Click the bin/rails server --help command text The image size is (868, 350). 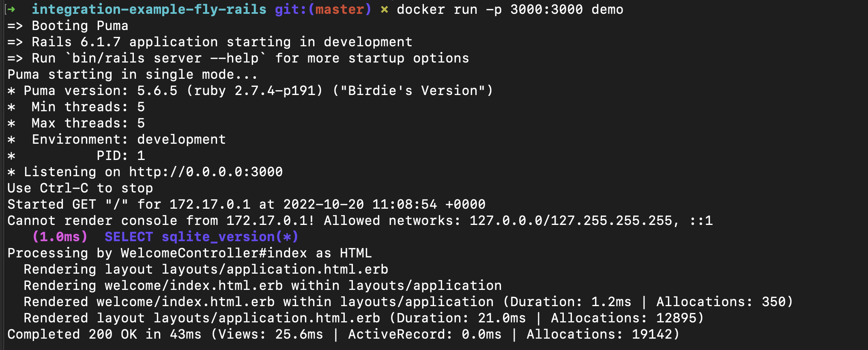click(165, 58)
